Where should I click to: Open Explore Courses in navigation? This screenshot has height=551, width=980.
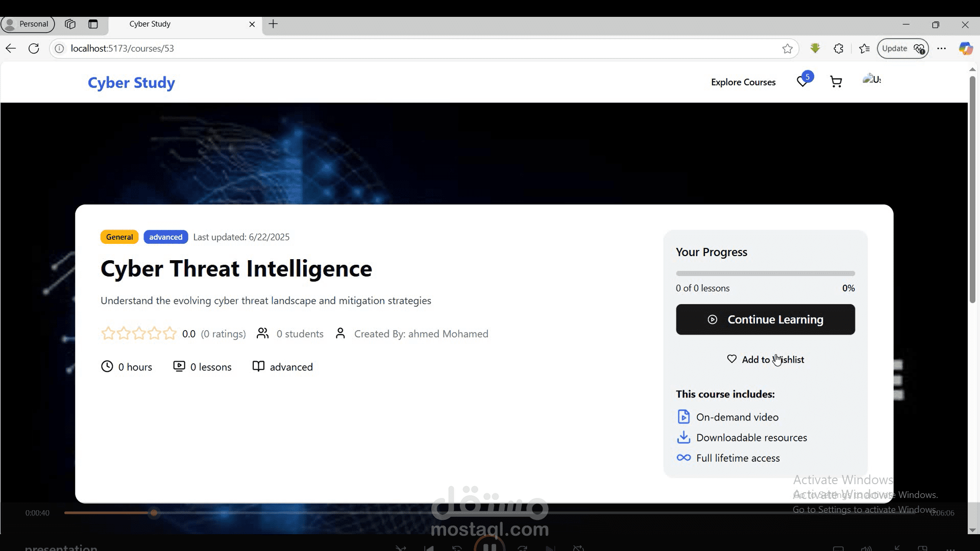pyautogui.click(x=743, y=82)
